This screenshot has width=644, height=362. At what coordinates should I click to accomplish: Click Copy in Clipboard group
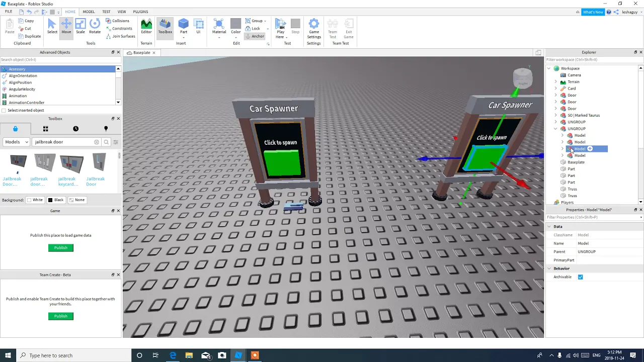pyautogui.click(x=26, y=21)
